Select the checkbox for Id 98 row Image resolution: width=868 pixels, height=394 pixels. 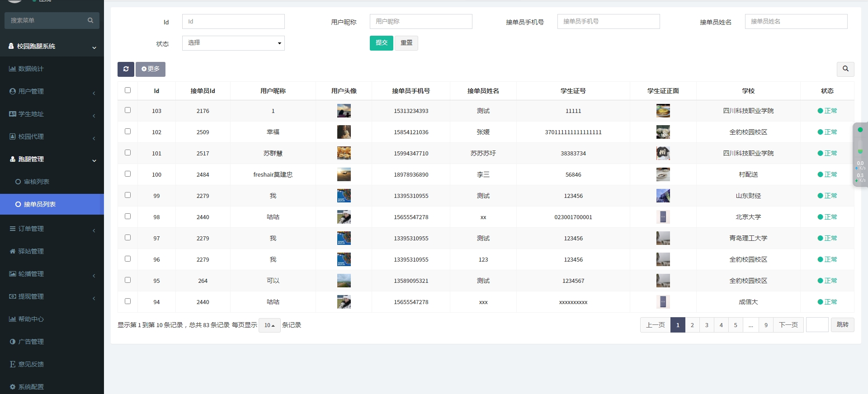coord(127,216)
